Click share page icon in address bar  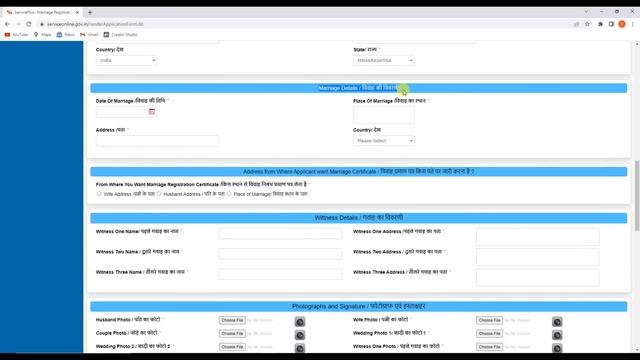(x=577, y=24)
